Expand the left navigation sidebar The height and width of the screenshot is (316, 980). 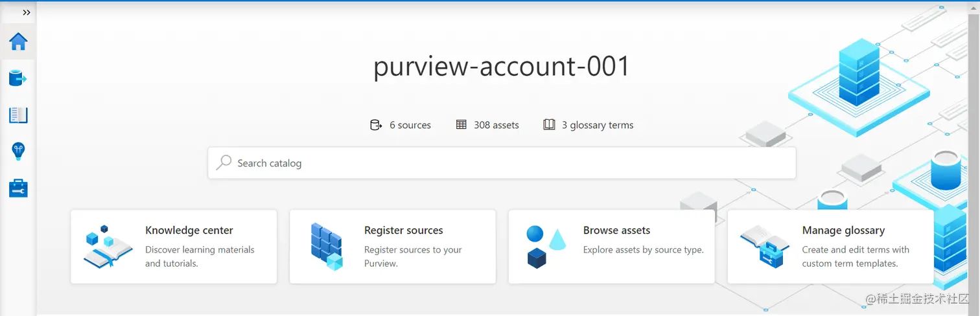(x=27, y=12)
